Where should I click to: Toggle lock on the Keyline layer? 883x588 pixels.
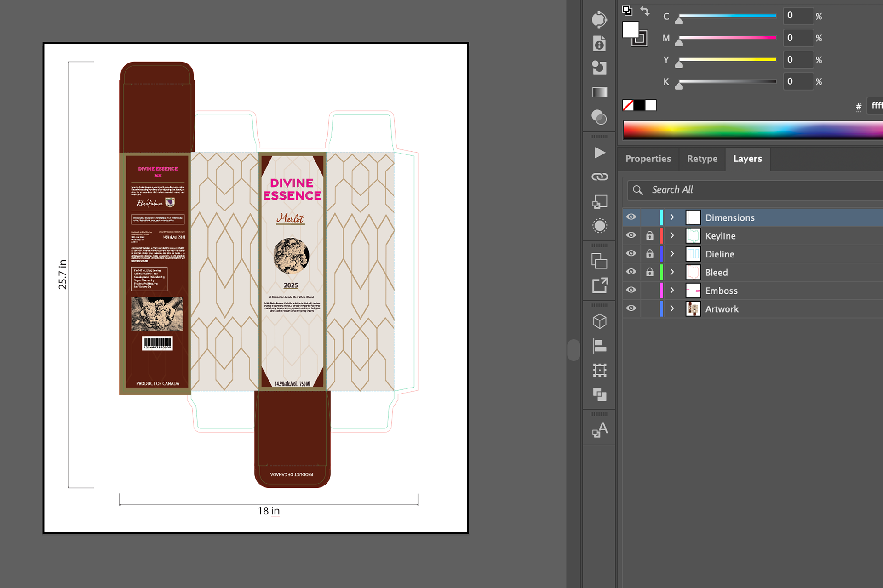(x=649, y=236)
